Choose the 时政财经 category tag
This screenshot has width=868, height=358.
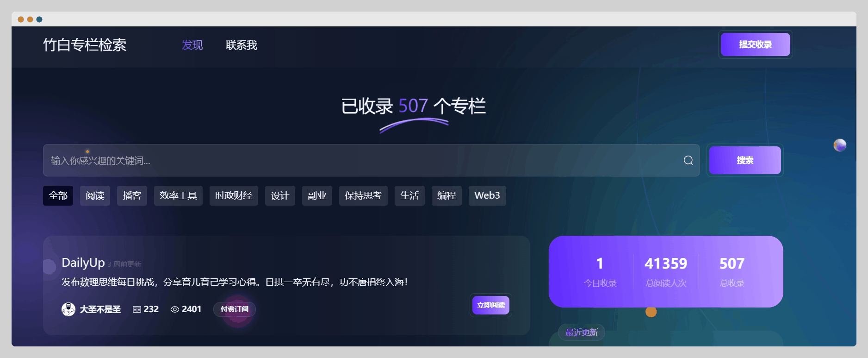click(x=234, y=195)
